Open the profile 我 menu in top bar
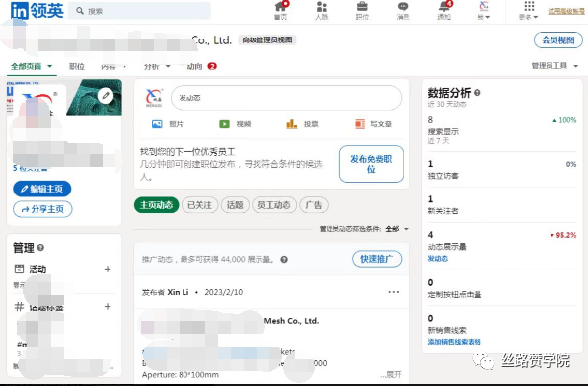The width and height of the screenshot is (588, 386). click(484, 11)
